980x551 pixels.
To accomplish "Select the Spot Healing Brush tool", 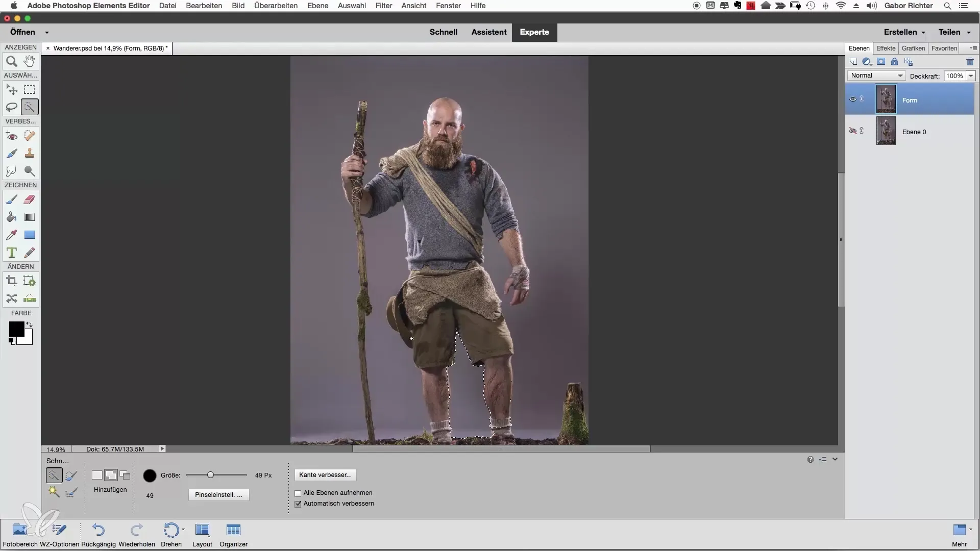I will point(30,136).
